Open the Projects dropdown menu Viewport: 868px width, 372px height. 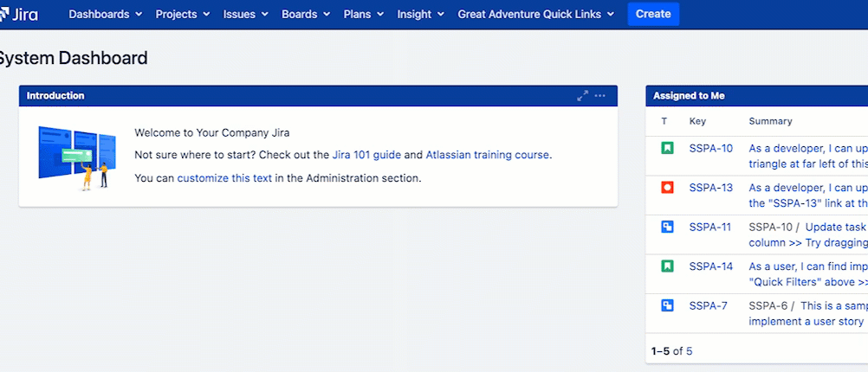(183, 15)
